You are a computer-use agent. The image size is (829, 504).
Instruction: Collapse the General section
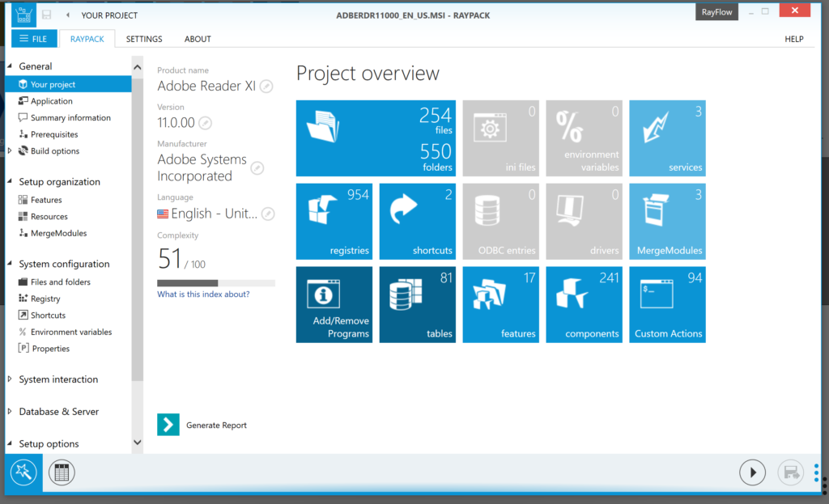point(10,66)
